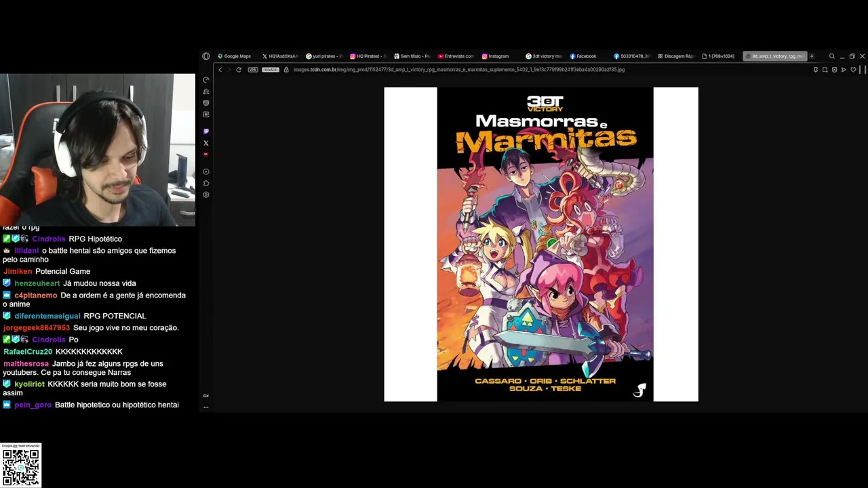
Task: Switch to the HQ1Axd0XsAA tab
Action: (x=279, y=56)
